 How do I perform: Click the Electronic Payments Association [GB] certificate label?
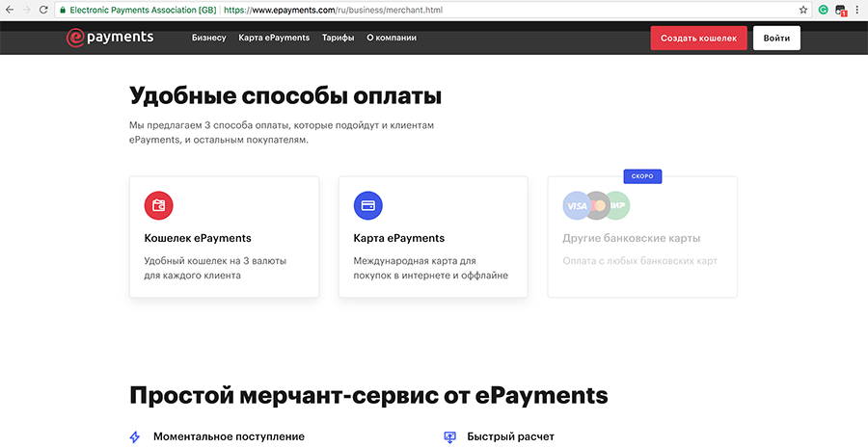(143, 10)
